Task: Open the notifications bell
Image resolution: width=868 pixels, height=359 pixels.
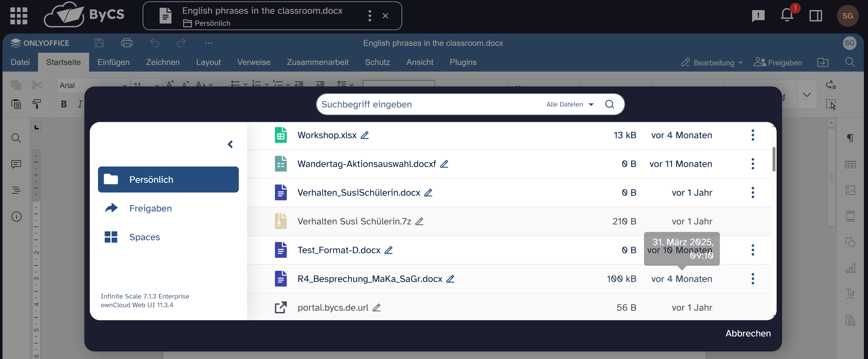Action: 787,16
